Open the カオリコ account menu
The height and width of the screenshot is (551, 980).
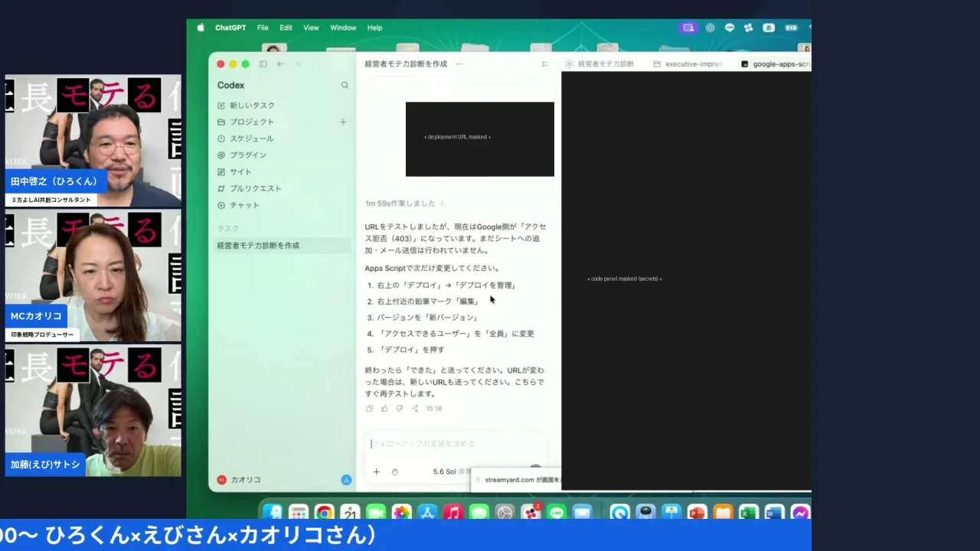click(240, 480)
